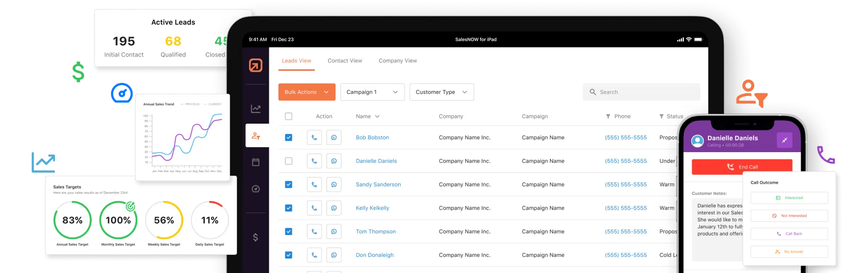Screen dimensions: 868x273
Task: Minimize the call panel on the phone
Action: coord(784,140)
